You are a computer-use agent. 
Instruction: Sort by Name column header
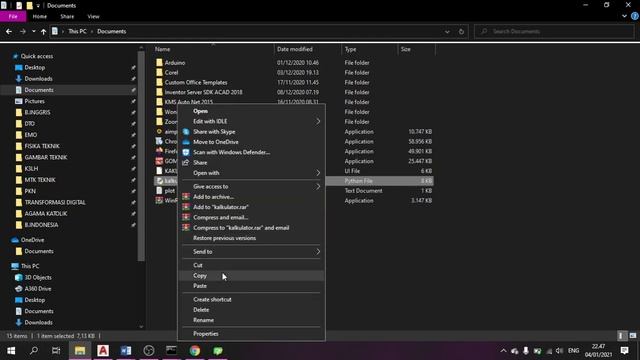(162, 49)
